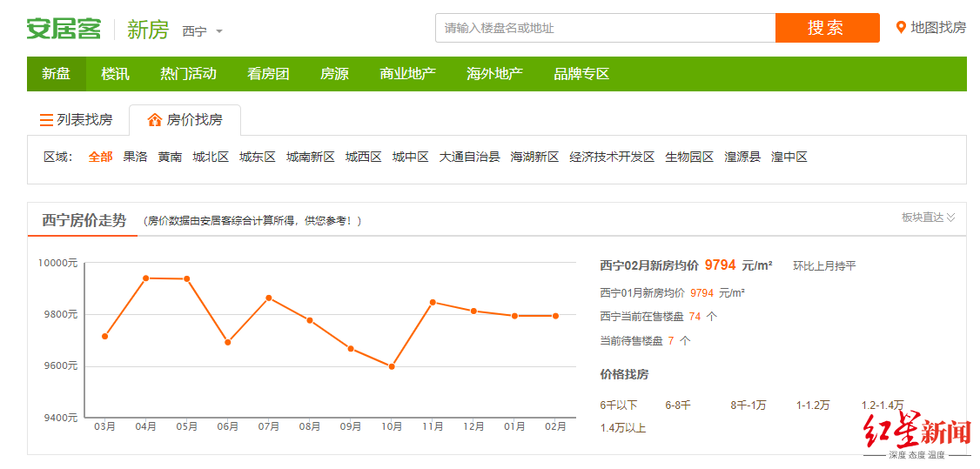Select price range 6千以下
The height and width of the screenshot is (469, 980).
click(x=619, y=405)
